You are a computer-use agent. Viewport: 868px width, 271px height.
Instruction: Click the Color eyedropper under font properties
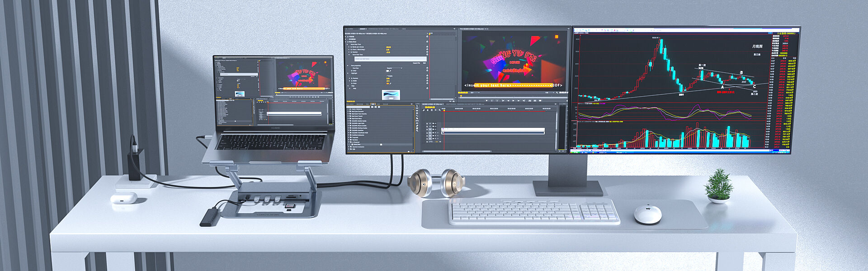coord(390,71)
